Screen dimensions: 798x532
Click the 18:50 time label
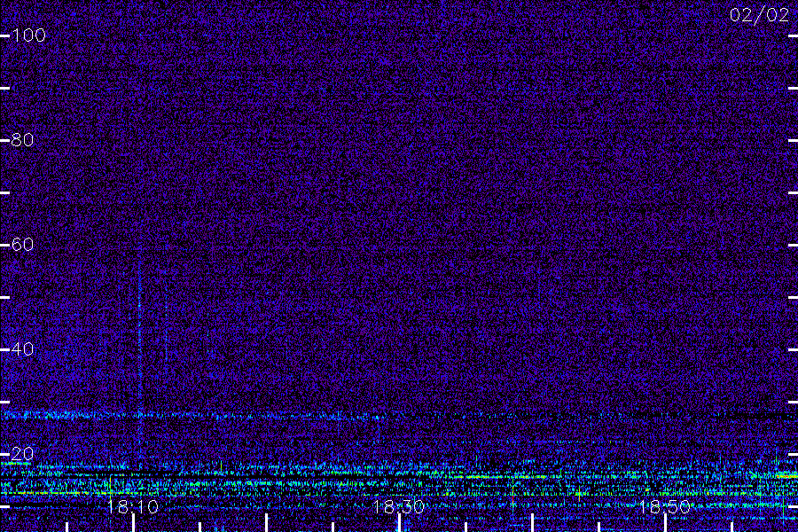(665, 506)
